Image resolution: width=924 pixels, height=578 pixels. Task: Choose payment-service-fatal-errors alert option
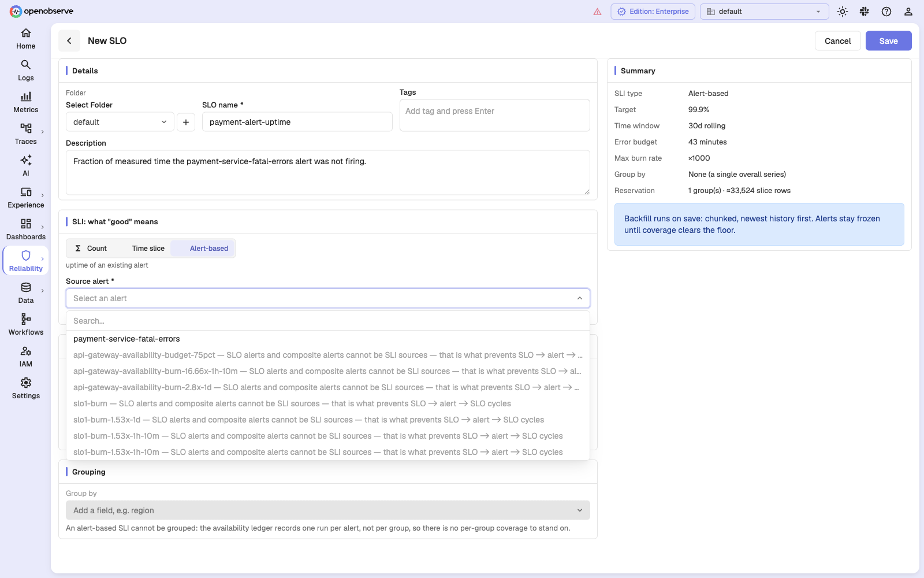pos(328,339)
